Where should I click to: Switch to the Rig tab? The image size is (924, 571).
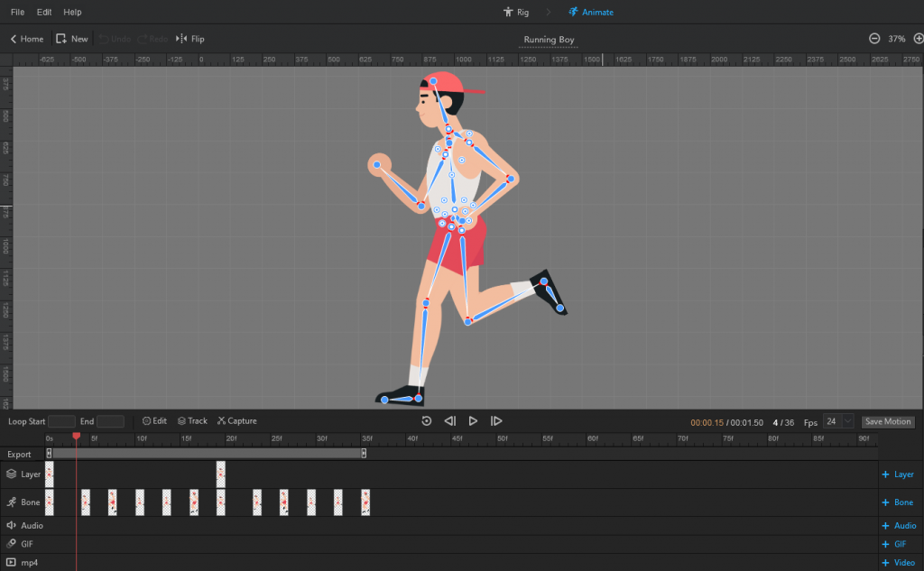coord(515,13)
